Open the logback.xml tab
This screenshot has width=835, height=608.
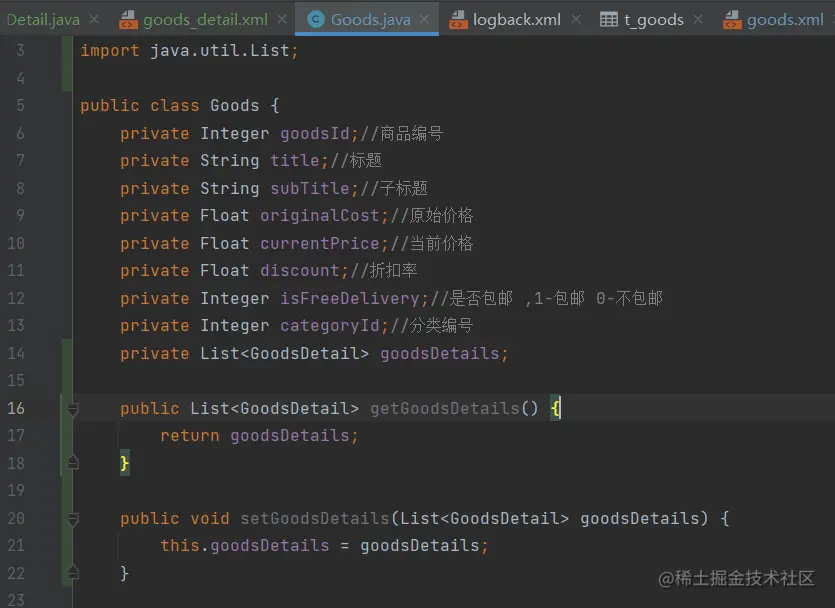517,20
